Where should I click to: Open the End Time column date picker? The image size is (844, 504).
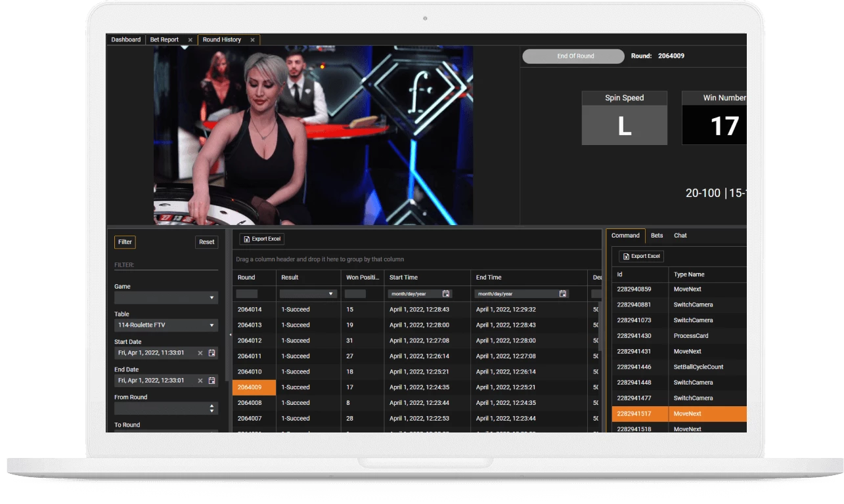tap(563, 293)
